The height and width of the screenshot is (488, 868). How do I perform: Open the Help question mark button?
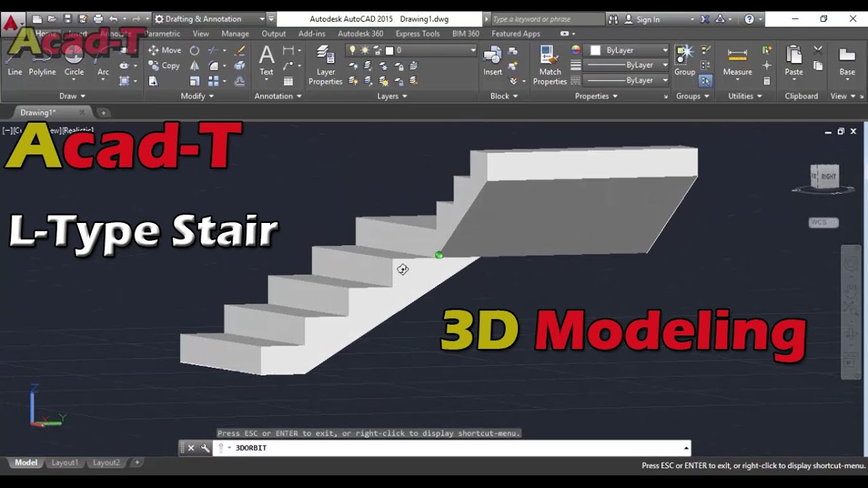click(x=749, y=19)
